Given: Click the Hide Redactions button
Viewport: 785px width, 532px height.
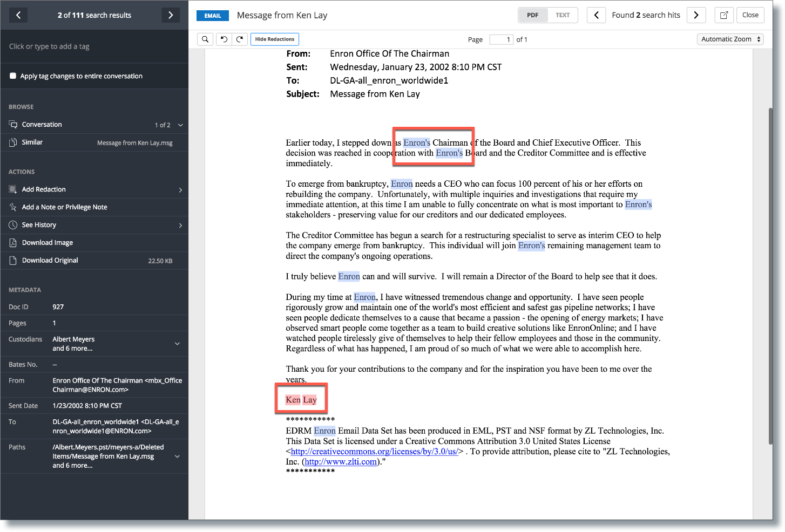Looking at the screenshot, I should [x=274, y=39].
